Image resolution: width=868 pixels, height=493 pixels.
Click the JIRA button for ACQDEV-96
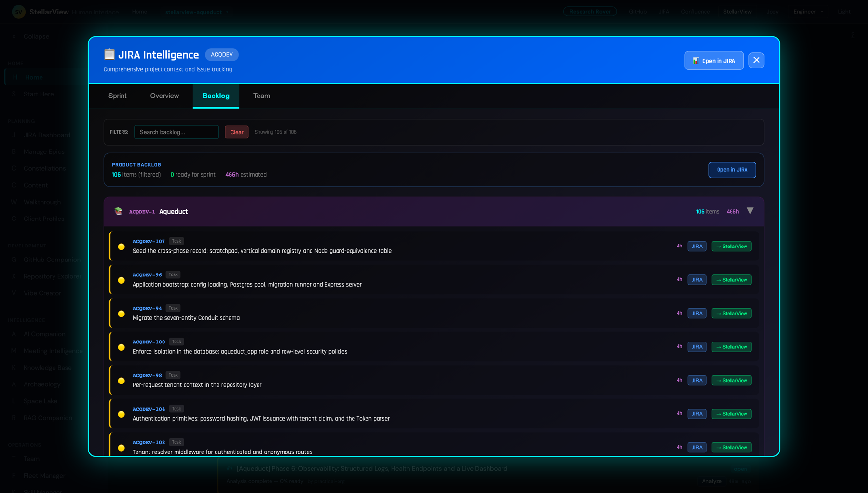point(697,280)
